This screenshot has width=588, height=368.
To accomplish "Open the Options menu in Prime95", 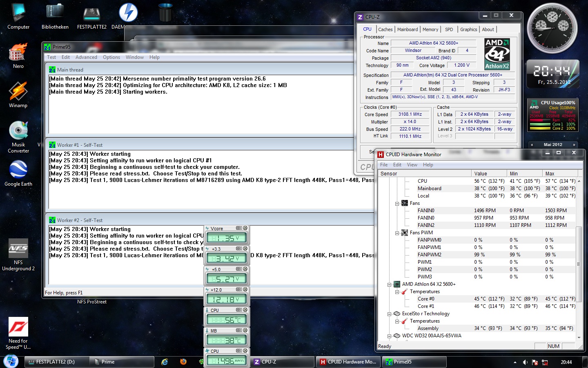I will (111, 57).
